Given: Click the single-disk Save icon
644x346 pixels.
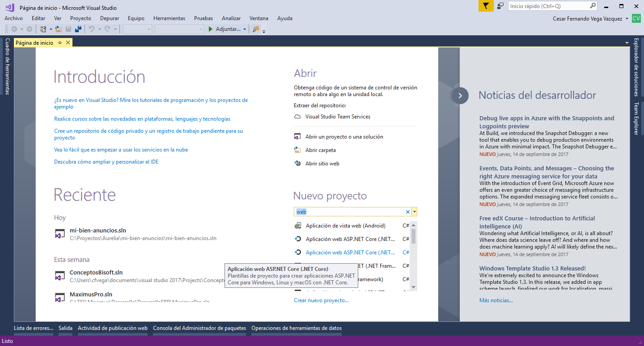Looking at the screenshot, I should click(x=68, y=29).
